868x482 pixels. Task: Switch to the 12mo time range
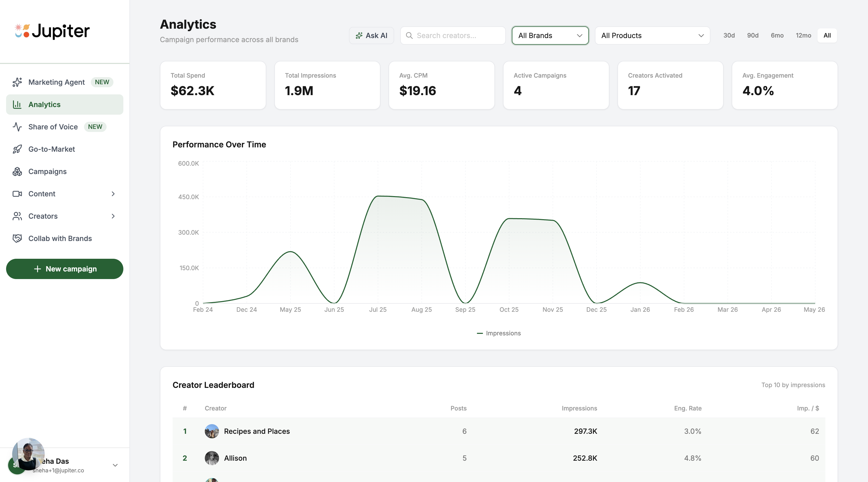click(803, 35)
